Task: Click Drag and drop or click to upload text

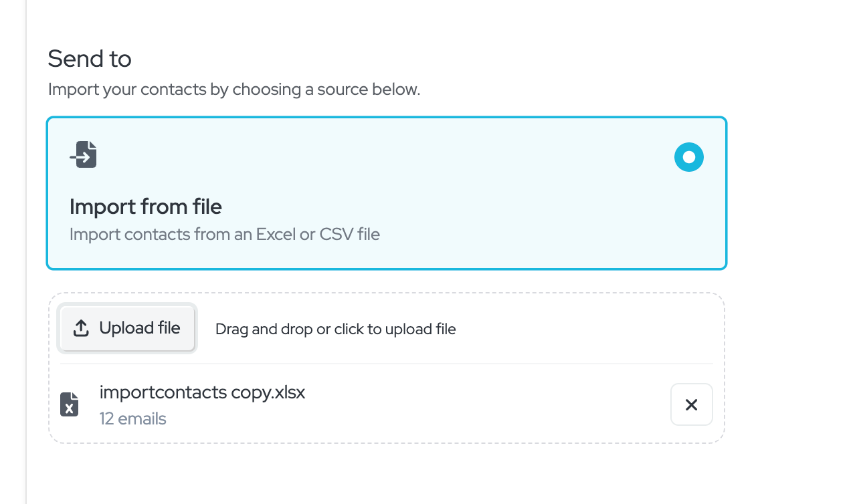Action: pyautogui.click(x=335, y=329)
